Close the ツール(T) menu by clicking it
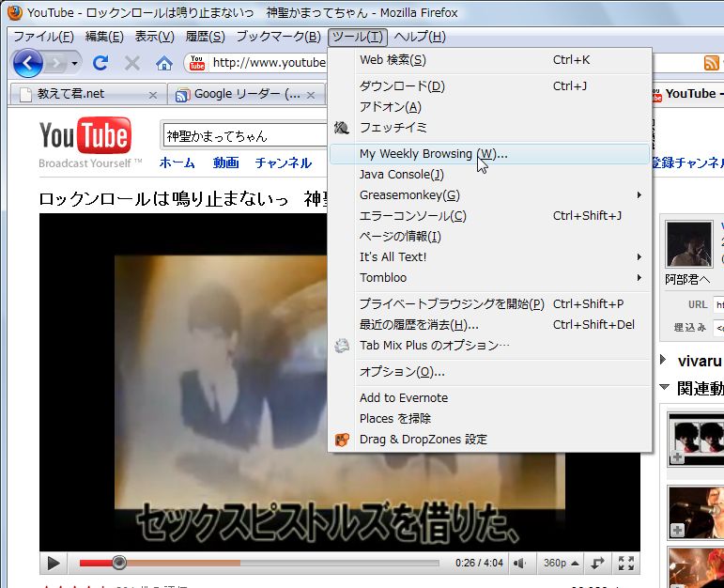724x588 pixels. (358, 37)
